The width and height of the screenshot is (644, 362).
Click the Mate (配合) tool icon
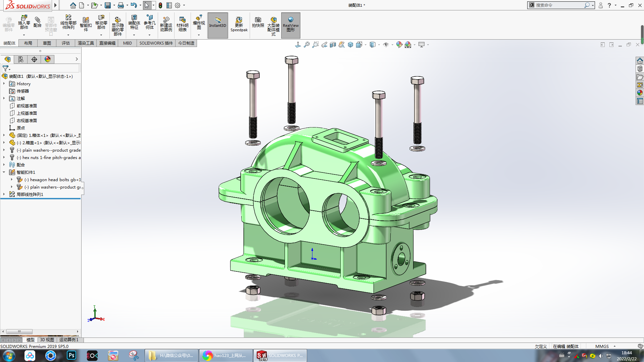[38, 22]
